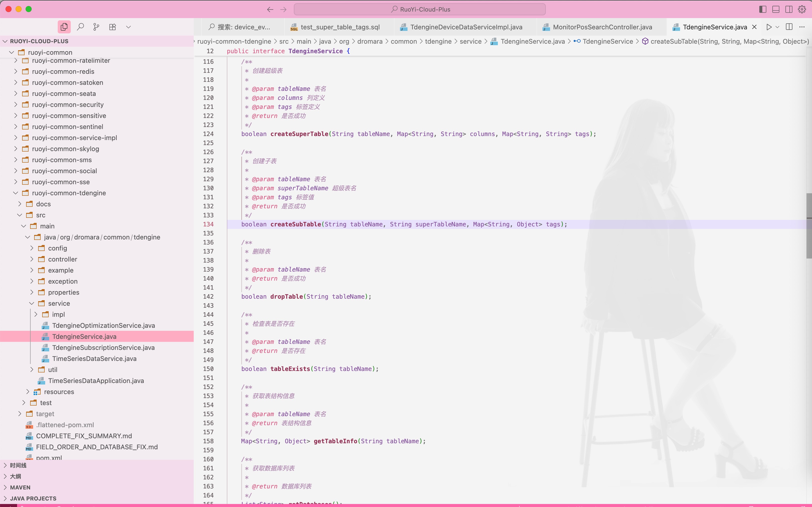Viewport: 812px width, 507px height.
Task: Click the editor vertical scrollbar thumb
Action: pos(809,225)
